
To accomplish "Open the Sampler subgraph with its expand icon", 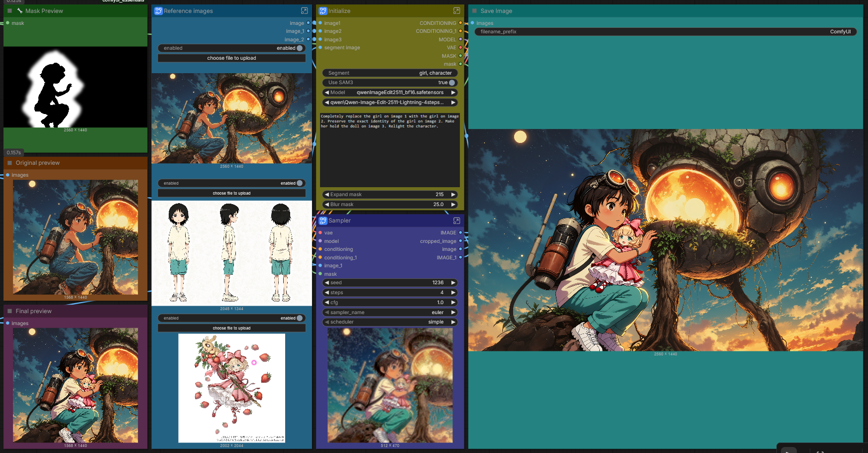I will 456,221.
